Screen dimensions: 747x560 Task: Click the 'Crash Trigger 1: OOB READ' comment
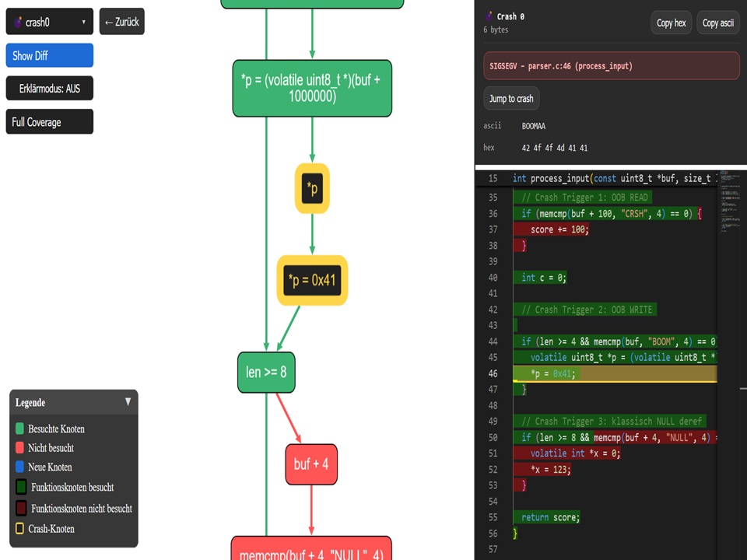coord(584,197)
